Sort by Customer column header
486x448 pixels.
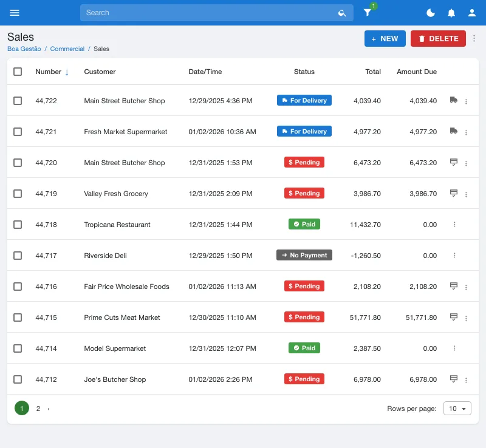tap(100, 72)
